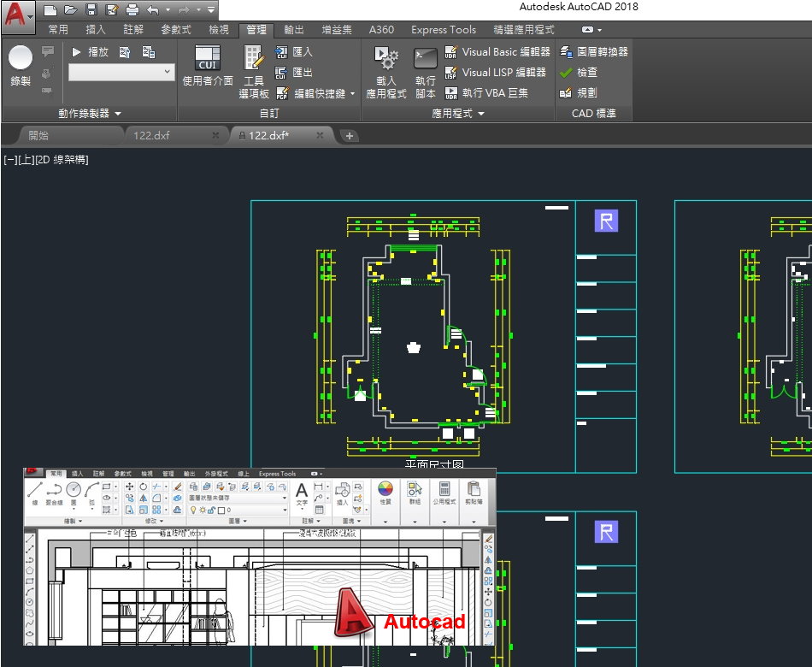Open the action macro selection combo box
This screenshot has height=667, width=812.
coord(121,72)
